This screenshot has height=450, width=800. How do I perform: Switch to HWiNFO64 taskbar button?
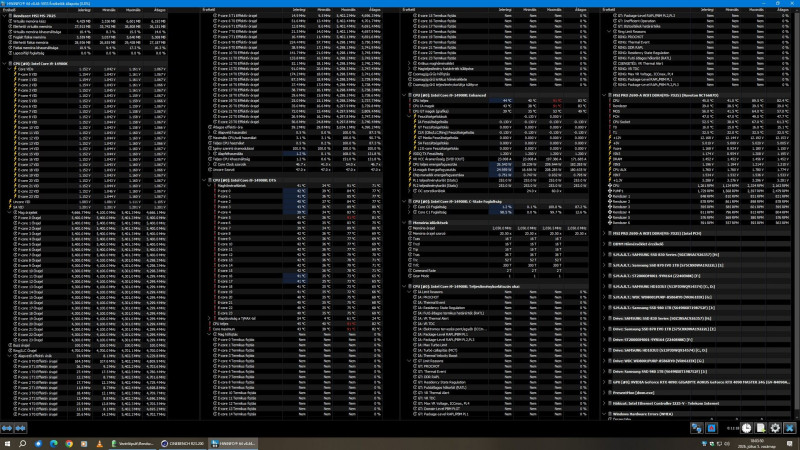(233, 444)
